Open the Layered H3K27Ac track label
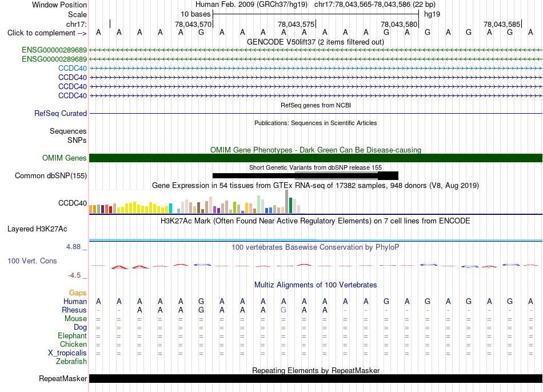Image resolution: width=543 pixels, height=392 pixels. [37, 229]
